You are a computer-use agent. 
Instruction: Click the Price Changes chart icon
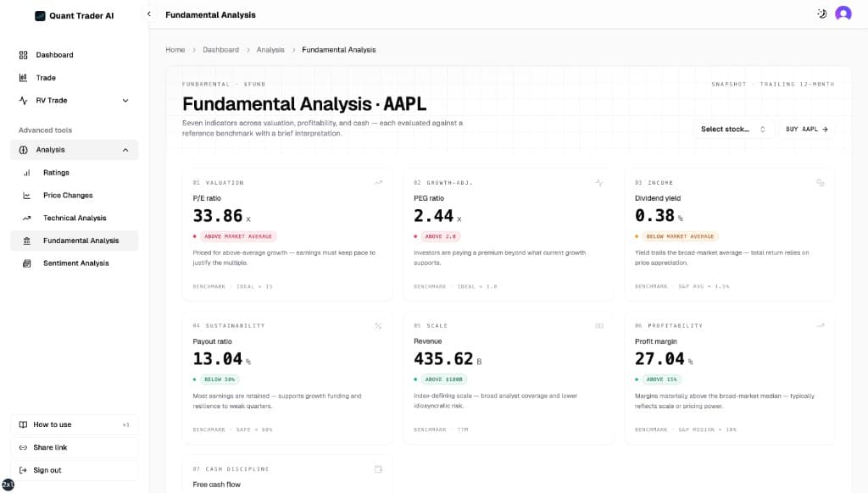tap(24, 195)
